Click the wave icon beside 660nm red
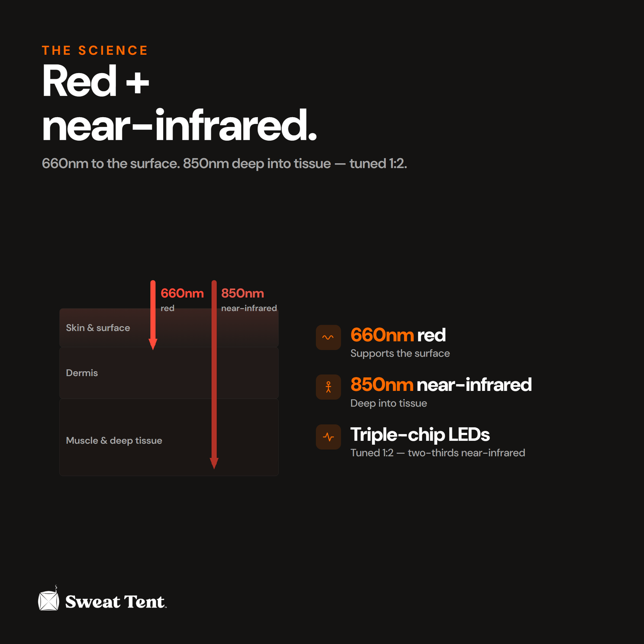 point(328,337)
